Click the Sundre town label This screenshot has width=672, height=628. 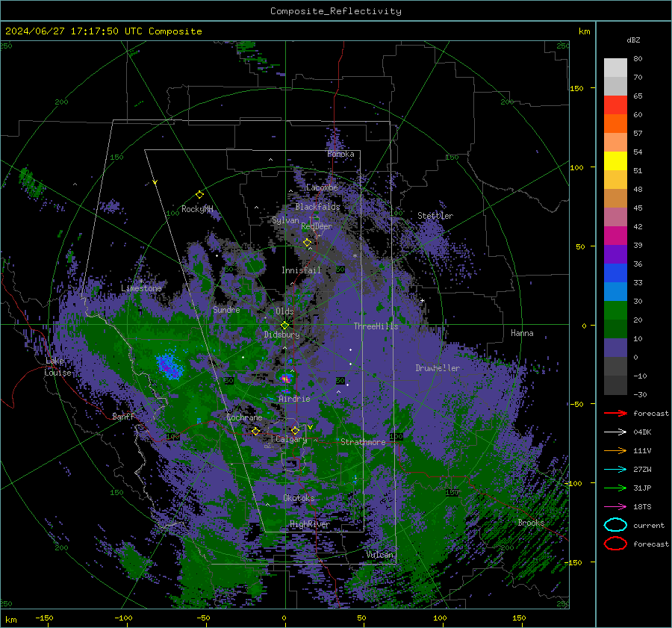coord(226,309)
